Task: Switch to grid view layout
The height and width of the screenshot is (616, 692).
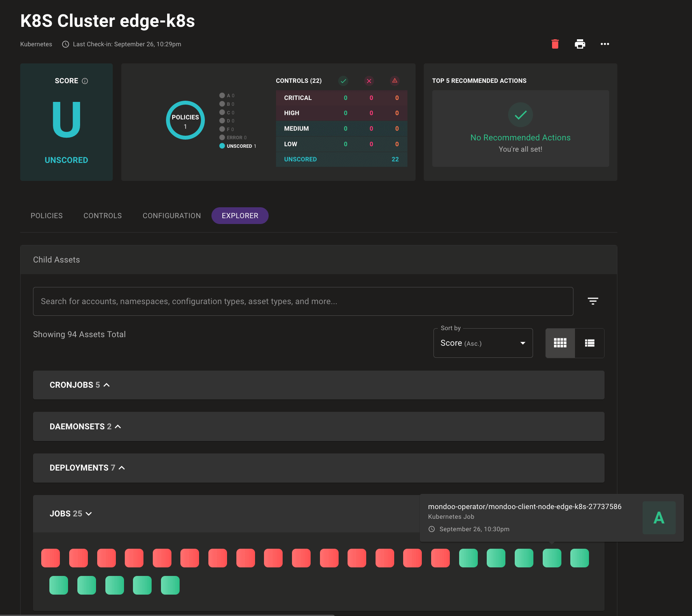Action: [560, 343]
